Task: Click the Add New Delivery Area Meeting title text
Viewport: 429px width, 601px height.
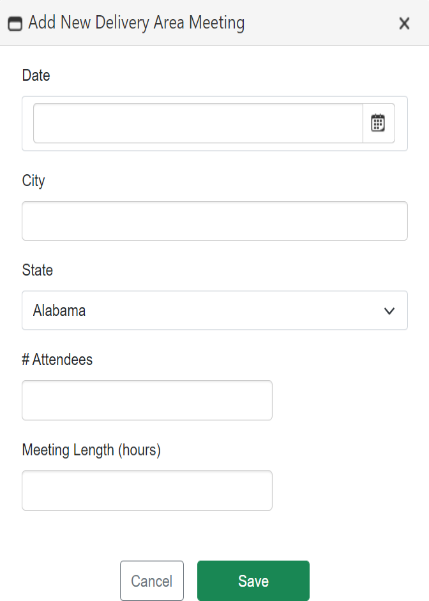Action: tap(136, 23)
